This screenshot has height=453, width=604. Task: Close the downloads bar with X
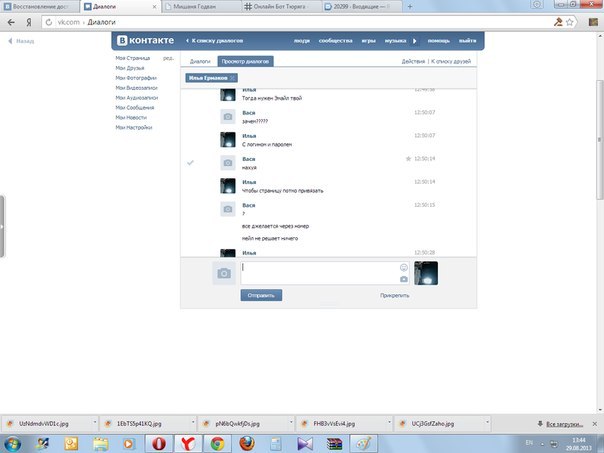pyautogui.click(x=594, y=424)
